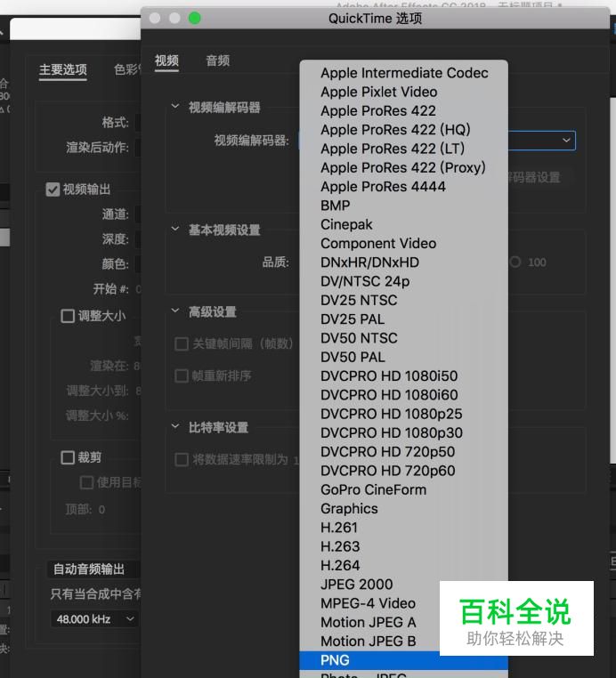Pick DVCPRO HD 1080i50
This screenshot has height=678, width=616.
point(403,376)
